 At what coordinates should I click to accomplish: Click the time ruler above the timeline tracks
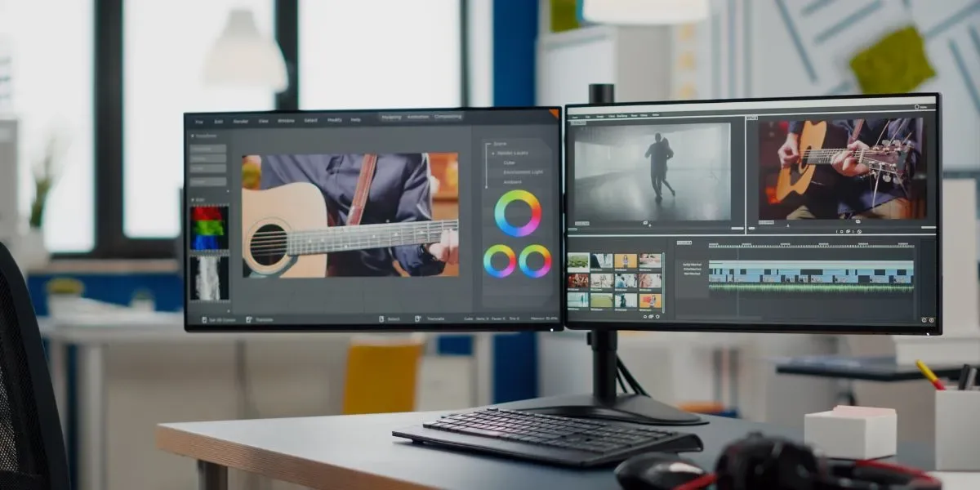click(811, 244)
